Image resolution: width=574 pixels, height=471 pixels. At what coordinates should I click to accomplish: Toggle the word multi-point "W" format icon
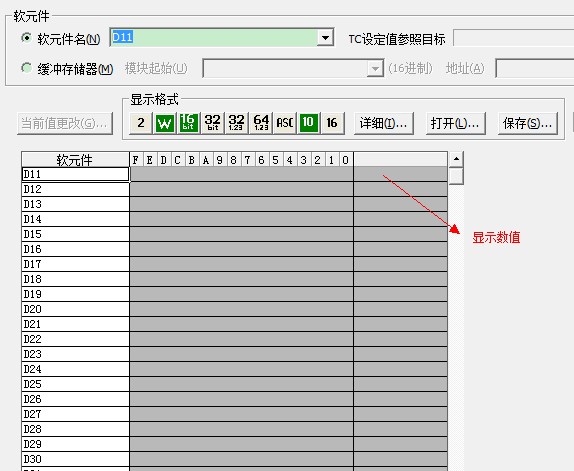pyautogui.click(x=165, y=123)
